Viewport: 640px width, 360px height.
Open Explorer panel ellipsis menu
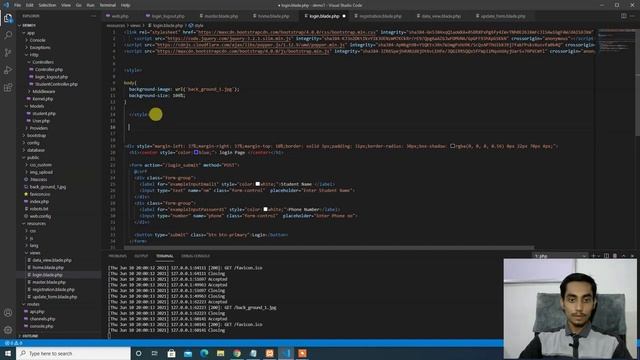click(x=93, y=16)
